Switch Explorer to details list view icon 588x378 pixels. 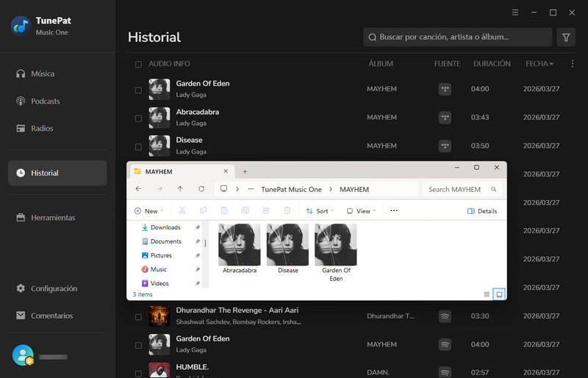[487, 295]
